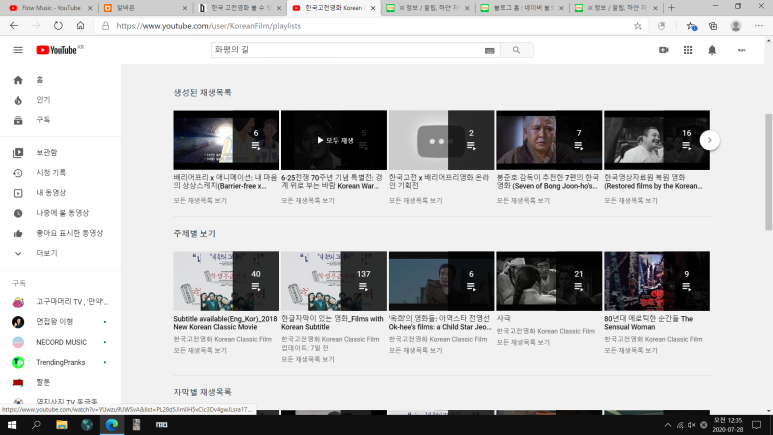Close the 한국고전영화 Korean tab

373,8
